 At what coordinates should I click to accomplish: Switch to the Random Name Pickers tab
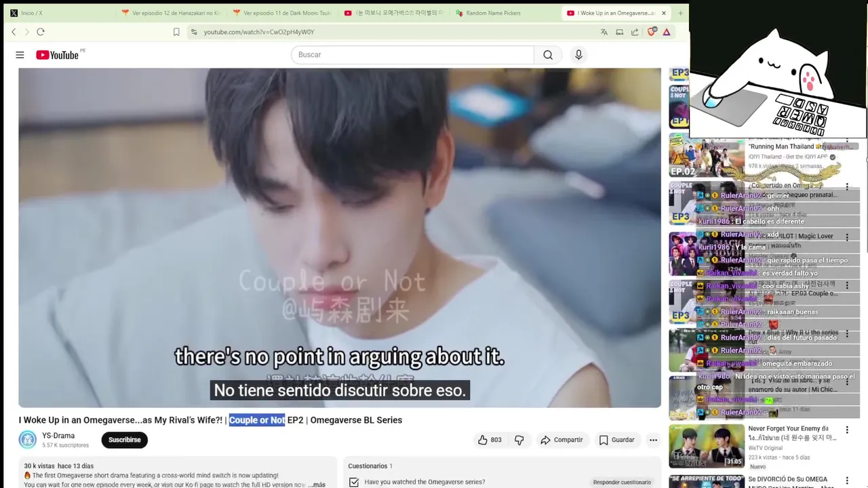503,13
